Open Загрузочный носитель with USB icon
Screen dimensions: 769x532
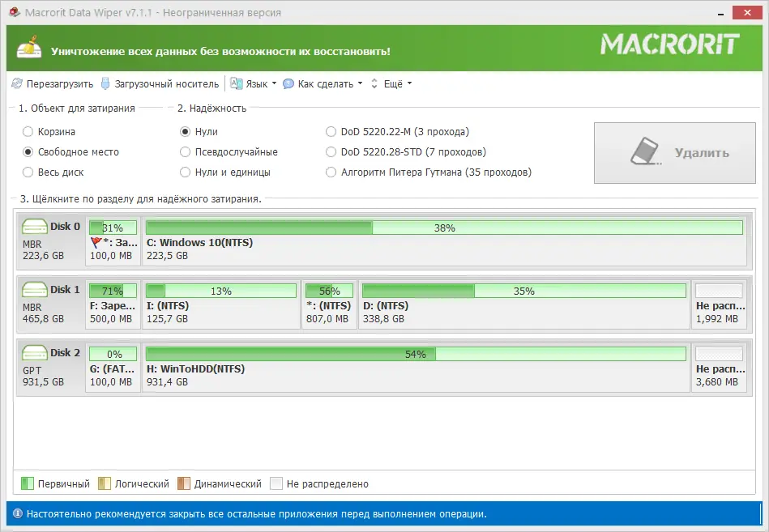coord(105,83)
